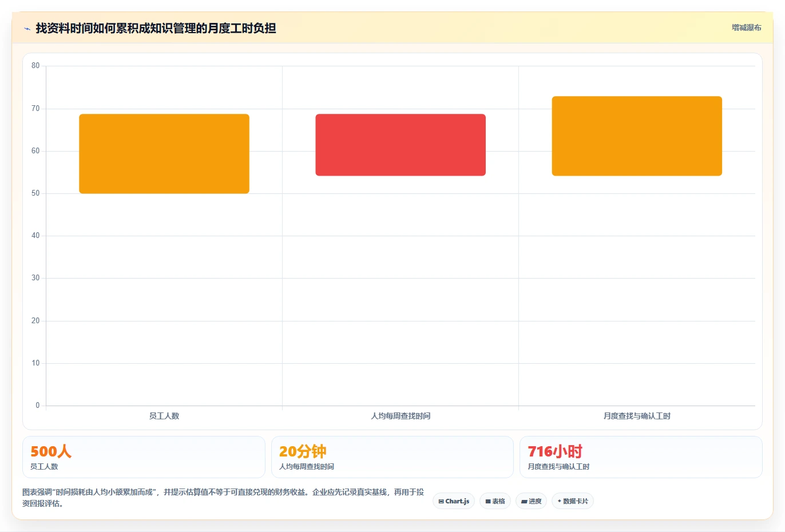Click the footnote paragraph starting 图表强调
The image size is (785, 532).
click(x=223, y=498)
